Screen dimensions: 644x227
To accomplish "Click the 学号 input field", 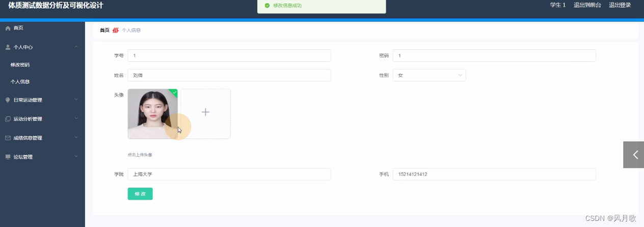I will 229,56.
